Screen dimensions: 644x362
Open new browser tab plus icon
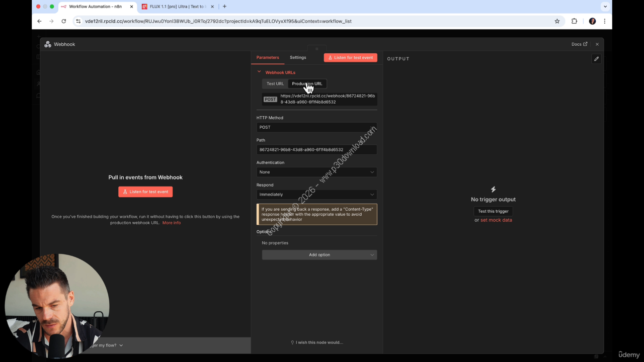click(x=224, y=7)
